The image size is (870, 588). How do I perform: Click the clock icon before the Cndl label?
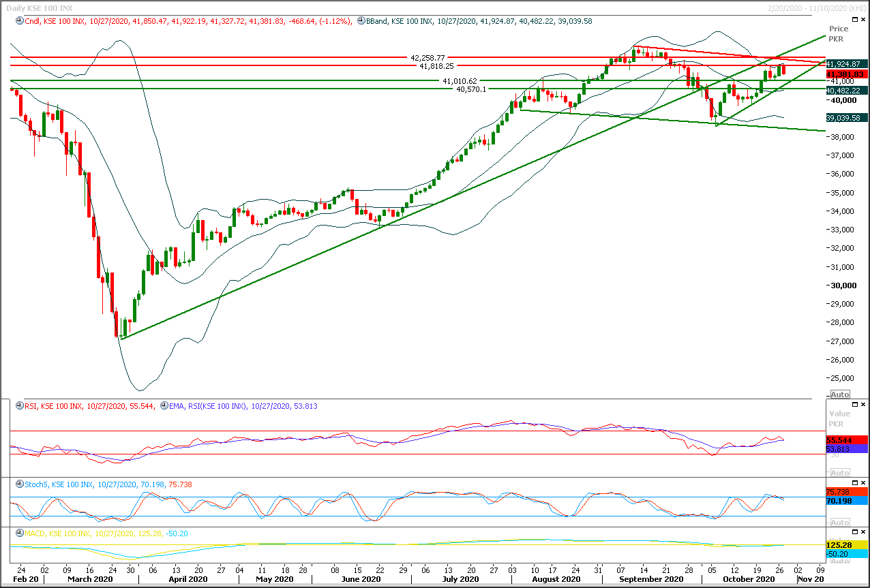pyautogui.click(x=19, y=21)
